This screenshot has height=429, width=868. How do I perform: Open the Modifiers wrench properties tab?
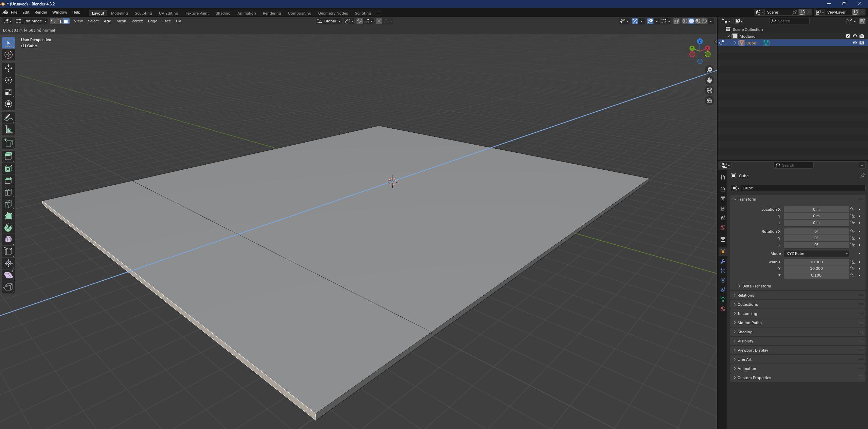pos(723,261)
